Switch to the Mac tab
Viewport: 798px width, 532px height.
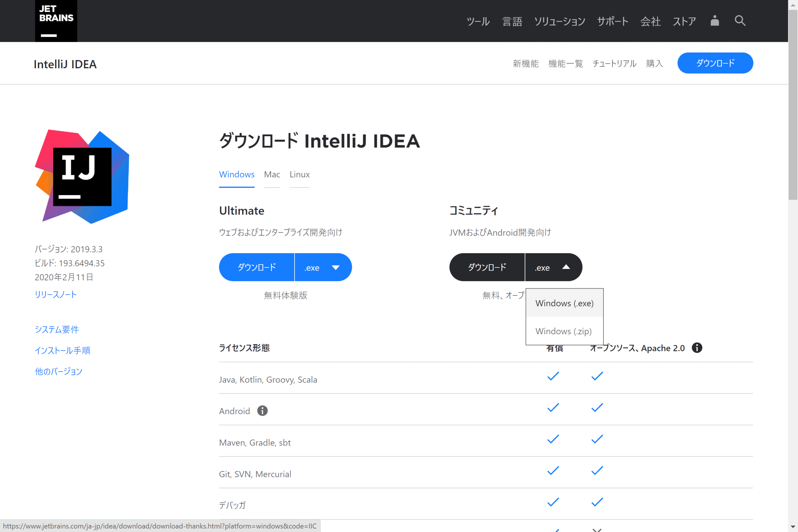[x=272, y=175]
